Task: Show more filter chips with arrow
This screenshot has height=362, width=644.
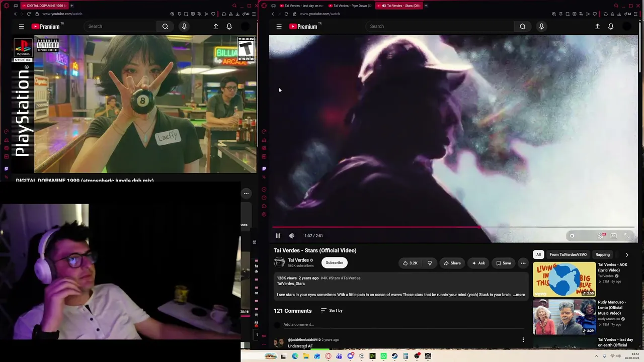Action: pos(626,255)
